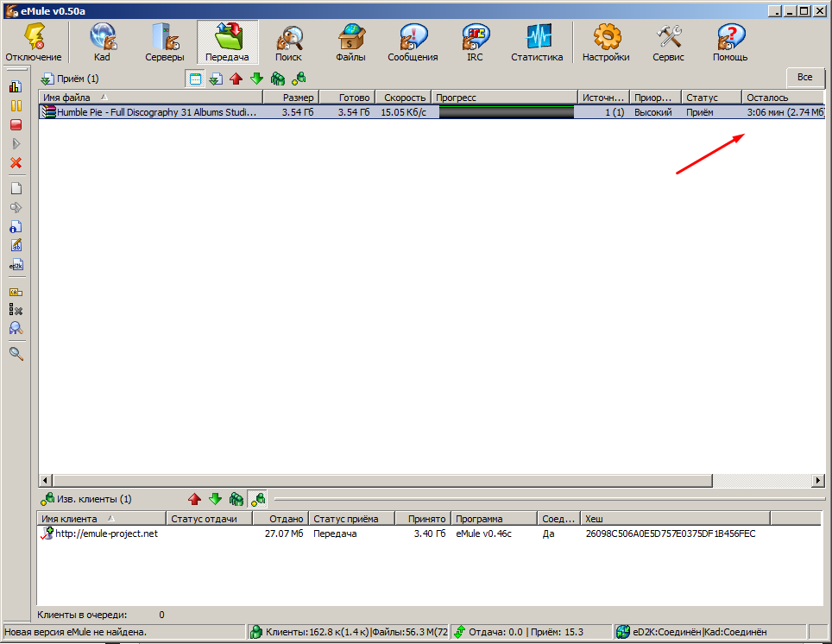Open the Поиск search page

288,42
